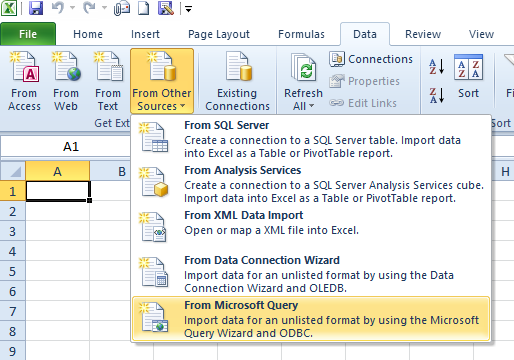514x360 pixels.
Task: Import data From Text file
Action: [108, 81]
